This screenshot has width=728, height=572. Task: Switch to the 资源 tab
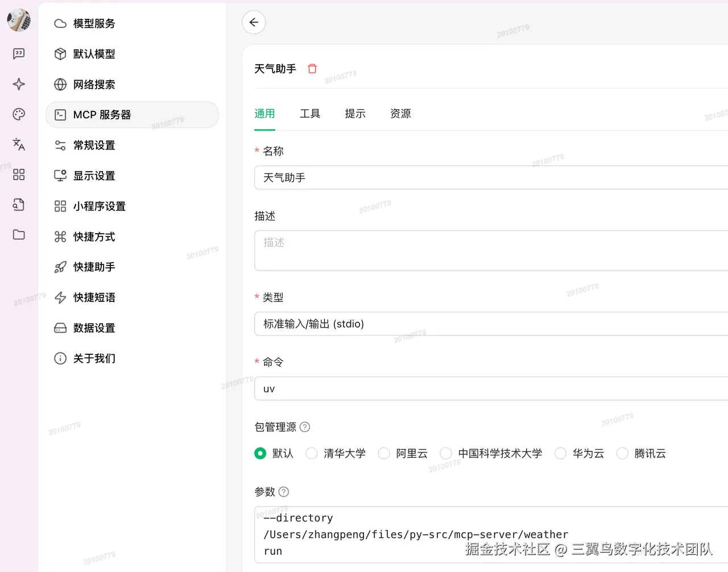coord(400,114)
